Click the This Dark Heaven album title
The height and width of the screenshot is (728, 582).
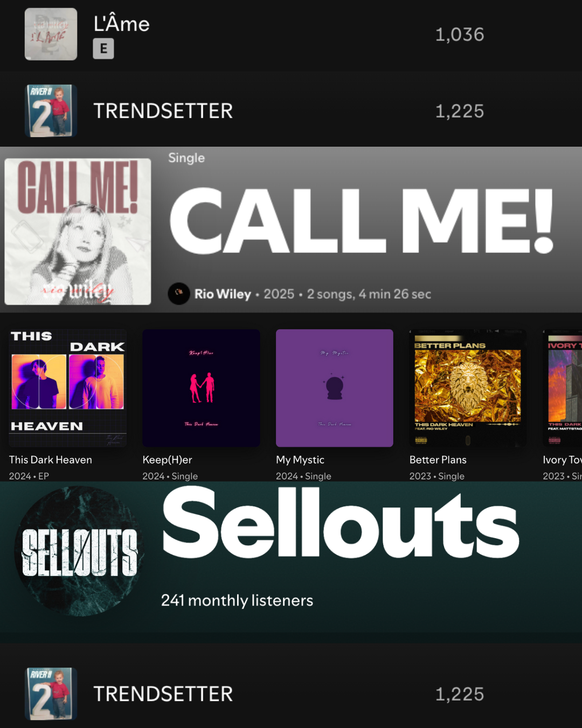[51, 460]
